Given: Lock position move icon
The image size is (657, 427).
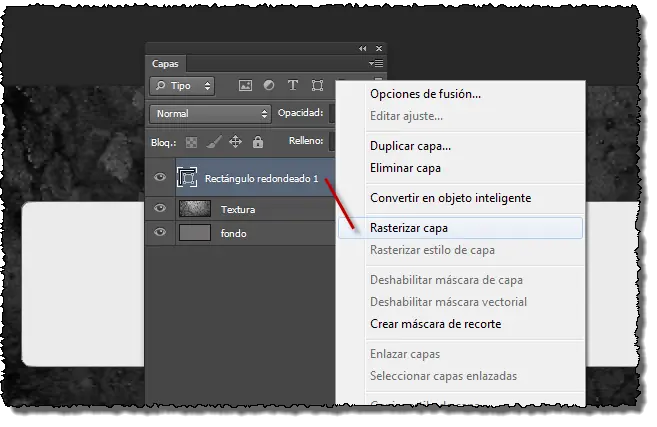Looking at the screenshot, I should click(x=235, y=142).
